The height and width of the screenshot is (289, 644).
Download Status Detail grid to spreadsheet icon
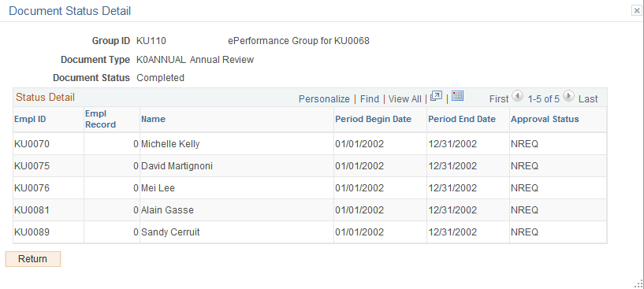pos(457,97)
